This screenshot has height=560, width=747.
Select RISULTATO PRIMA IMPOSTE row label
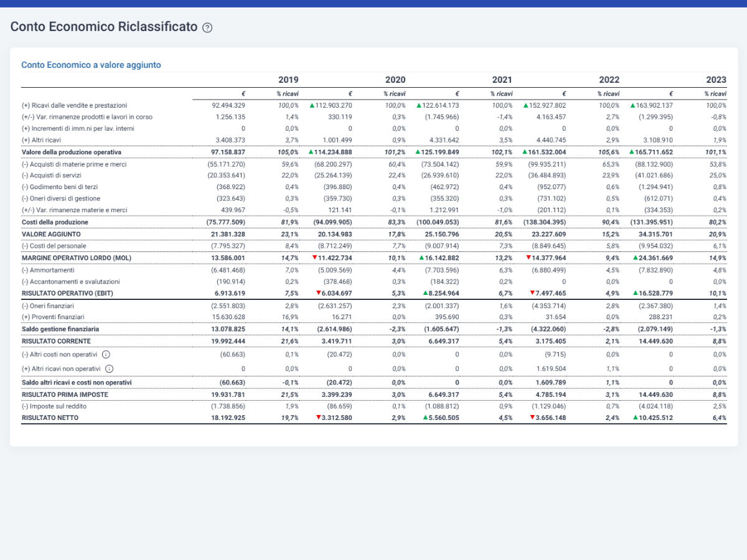click(65, 394)
